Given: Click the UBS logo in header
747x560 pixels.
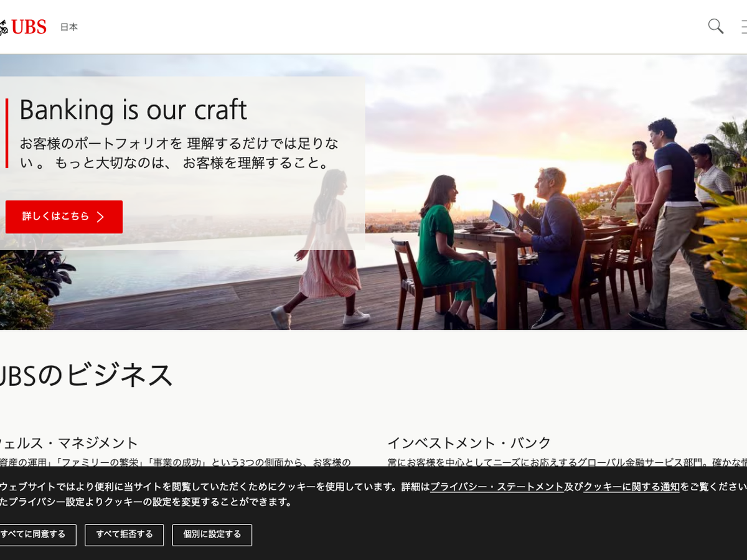Looking at the screenshot, I should [24, 27].
